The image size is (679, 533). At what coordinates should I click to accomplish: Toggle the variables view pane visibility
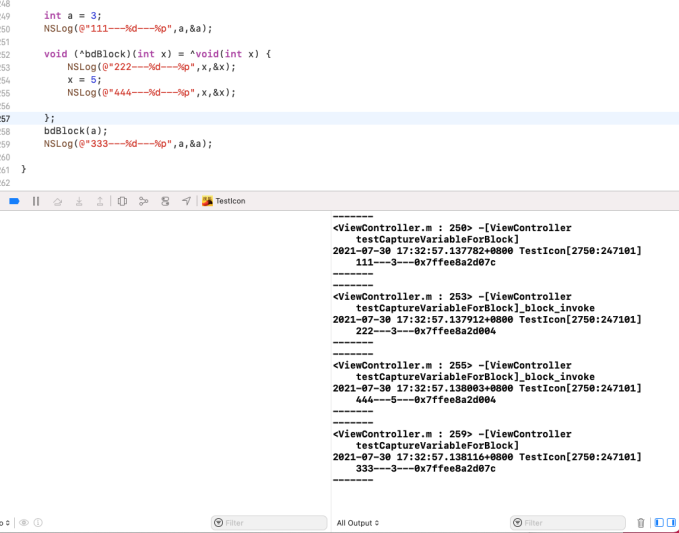pyautogui.click(x=659, y=523)
